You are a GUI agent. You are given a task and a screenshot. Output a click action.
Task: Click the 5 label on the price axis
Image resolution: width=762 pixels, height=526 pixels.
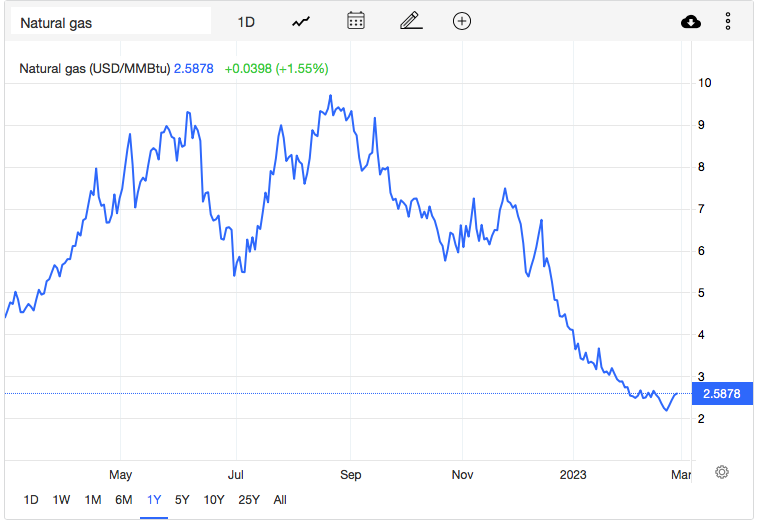(x=701, y=293)
